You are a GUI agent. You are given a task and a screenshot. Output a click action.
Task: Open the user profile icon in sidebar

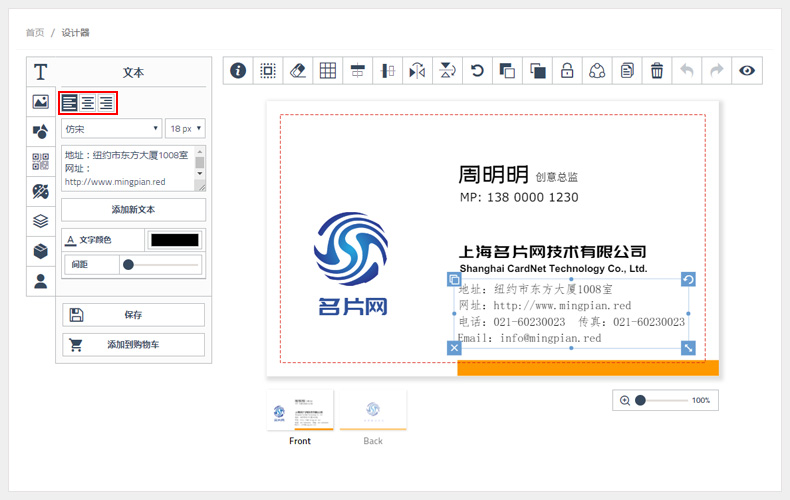41,281
